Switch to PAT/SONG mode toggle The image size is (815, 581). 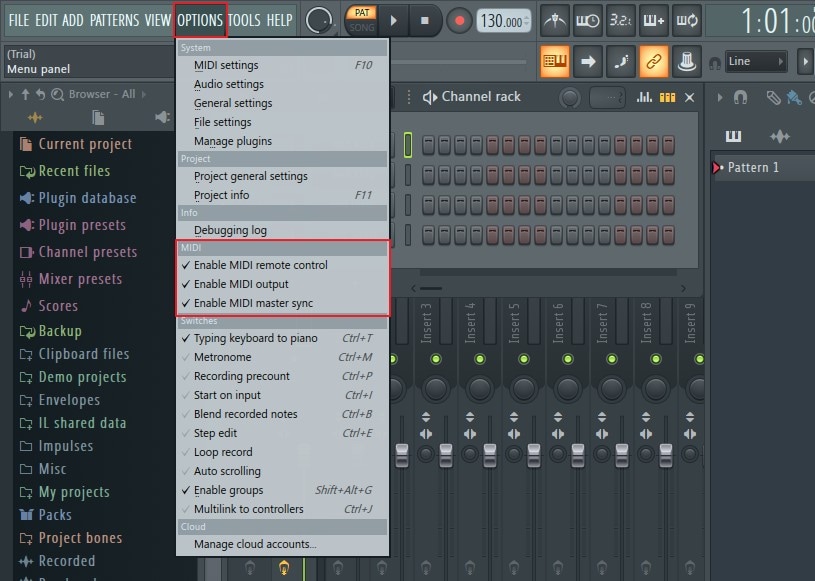(362, 20)
